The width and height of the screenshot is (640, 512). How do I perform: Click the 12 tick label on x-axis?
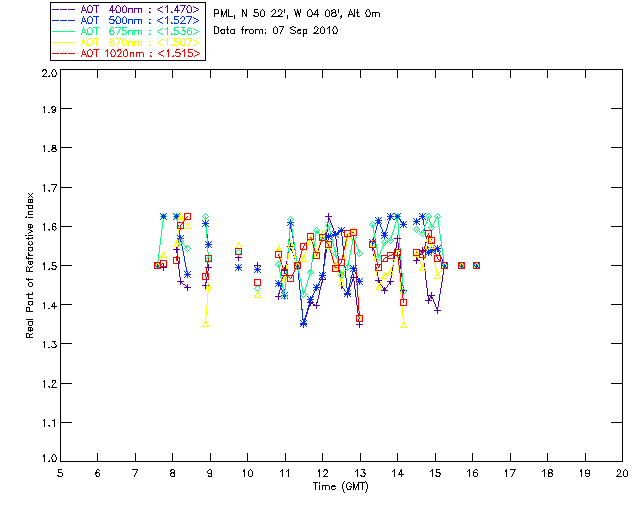(323, 473)
